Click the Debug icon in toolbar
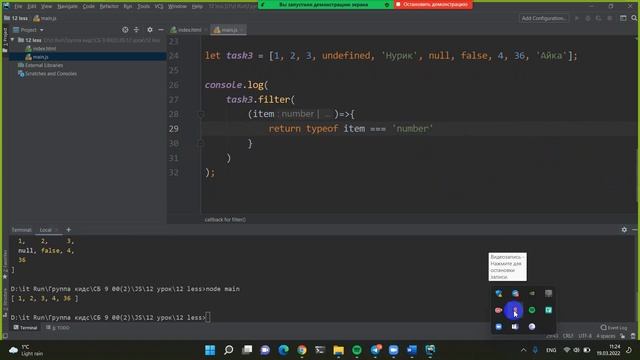Screen dimensions: 640x360 pos(588,18)
